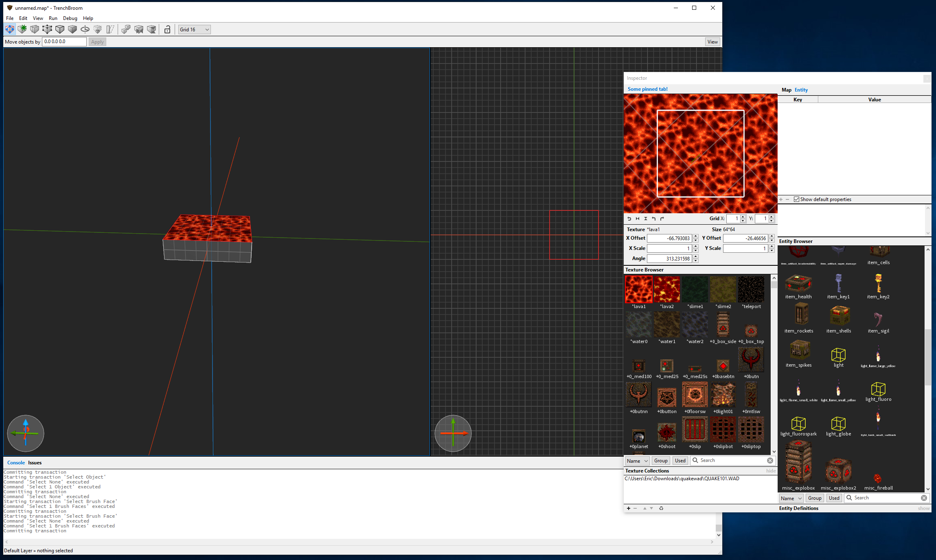Open the Name sort dropdown in Texture Browser
Image resolution: width=936 pixels, height=560 pixels.
(x=637, y=461)
